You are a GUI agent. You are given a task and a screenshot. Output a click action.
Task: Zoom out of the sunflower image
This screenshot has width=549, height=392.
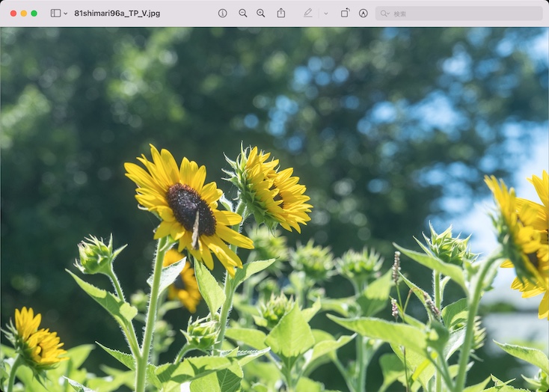(242, 13)
